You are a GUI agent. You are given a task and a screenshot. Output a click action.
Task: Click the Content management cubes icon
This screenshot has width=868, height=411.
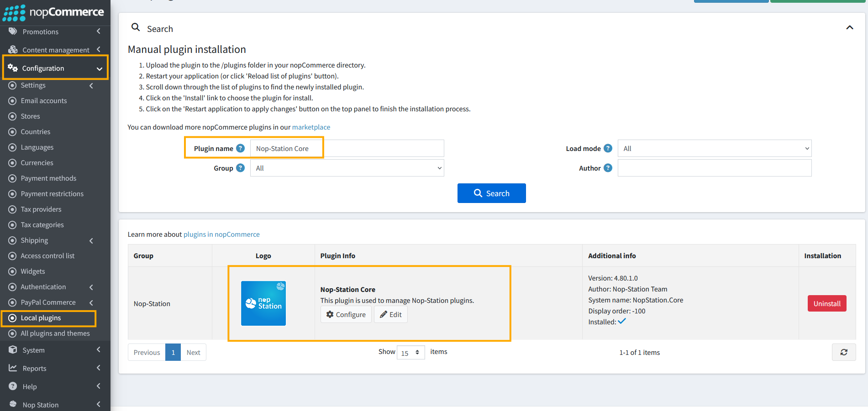[x=13, y=49]
